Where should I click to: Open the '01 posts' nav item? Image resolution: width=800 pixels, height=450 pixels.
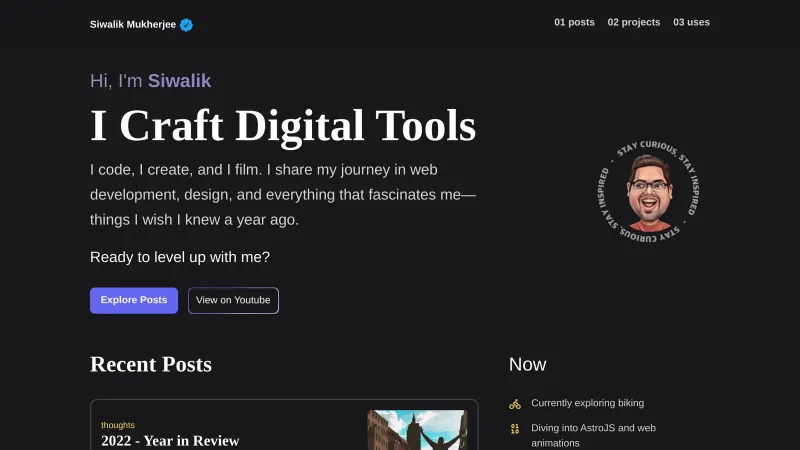coord(574,22)
